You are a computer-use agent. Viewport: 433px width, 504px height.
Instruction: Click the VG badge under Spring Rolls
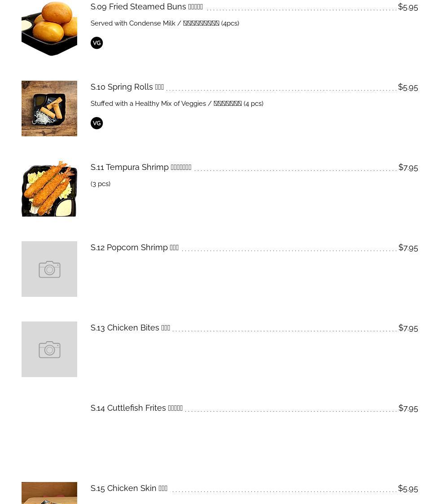click(96, 123)
